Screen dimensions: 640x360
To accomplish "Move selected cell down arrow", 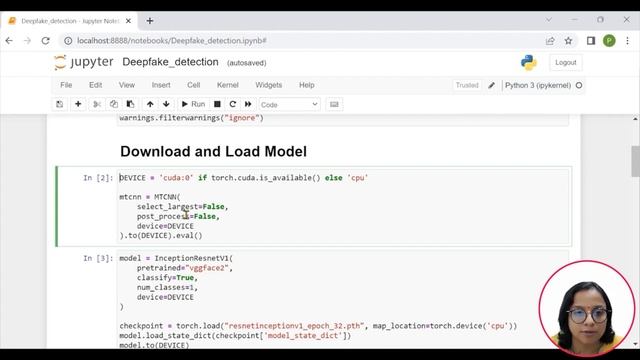I will [x=166, y=104].
